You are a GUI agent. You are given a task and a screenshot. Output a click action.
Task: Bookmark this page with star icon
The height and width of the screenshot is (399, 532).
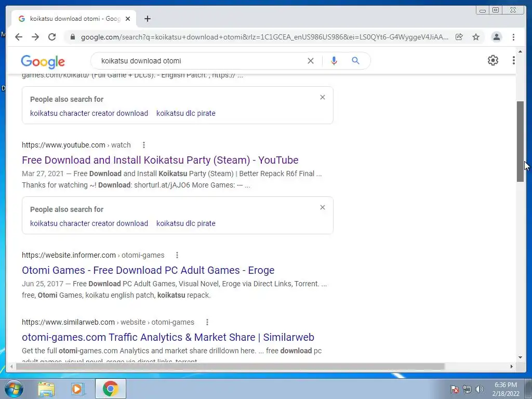click(x=476, y=37)
